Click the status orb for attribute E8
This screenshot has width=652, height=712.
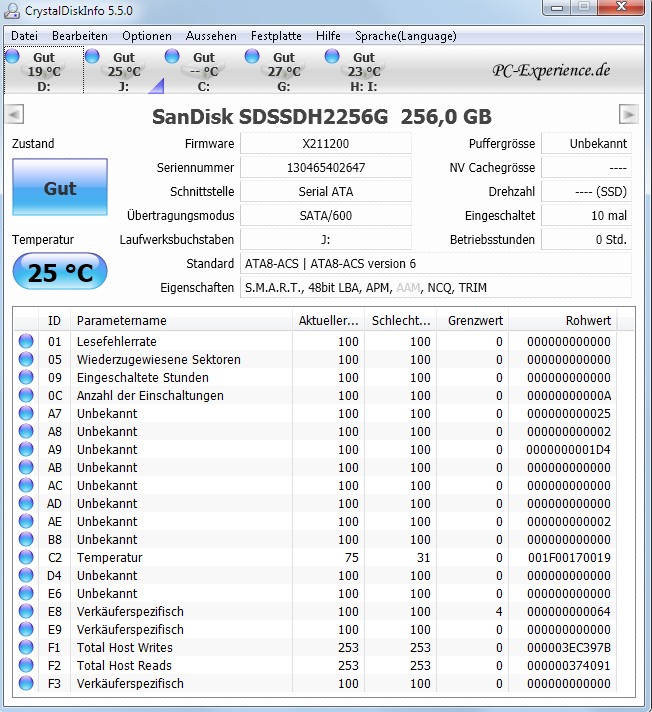tap(26, 611)
